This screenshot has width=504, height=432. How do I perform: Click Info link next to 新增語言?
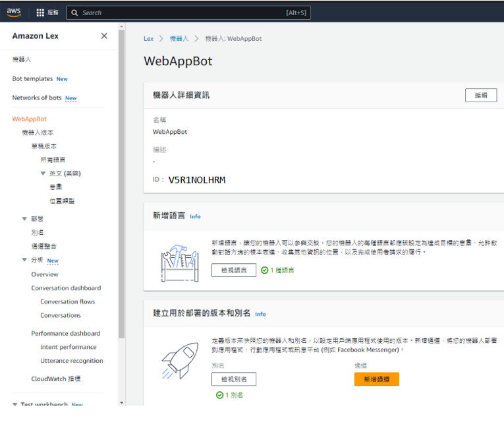(x=195, y=216)
